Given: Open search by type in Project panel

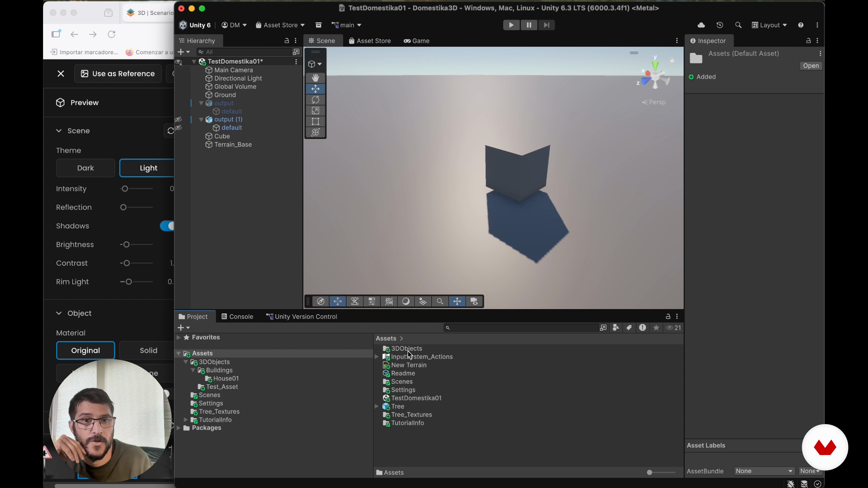Looking at the screenshot, I should tap(616, 328).
